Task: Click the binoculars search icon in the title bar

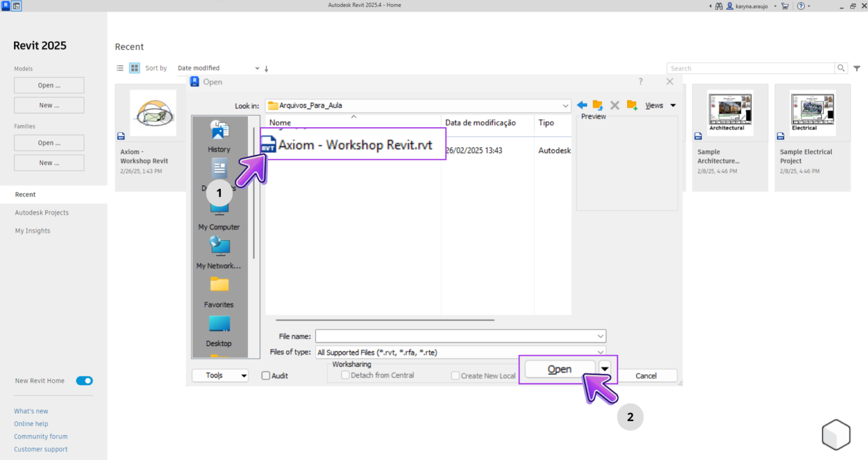Action: click(x=719, y=6)
